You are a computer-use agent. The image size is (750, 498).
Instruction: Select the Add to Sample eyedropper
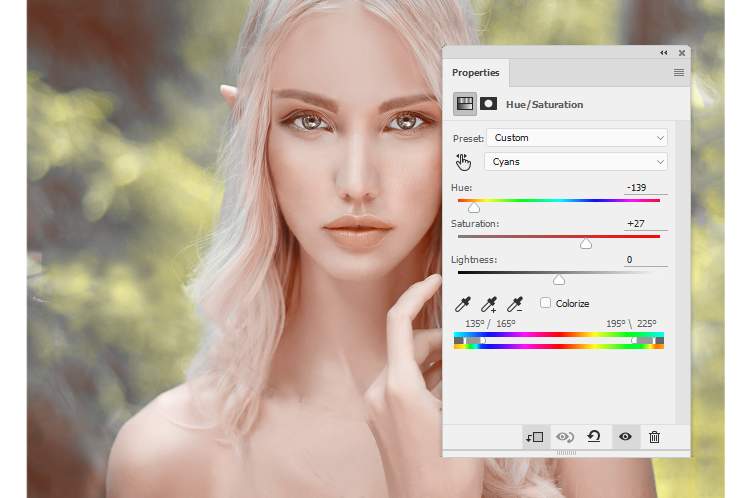click(x=489, y=304)
